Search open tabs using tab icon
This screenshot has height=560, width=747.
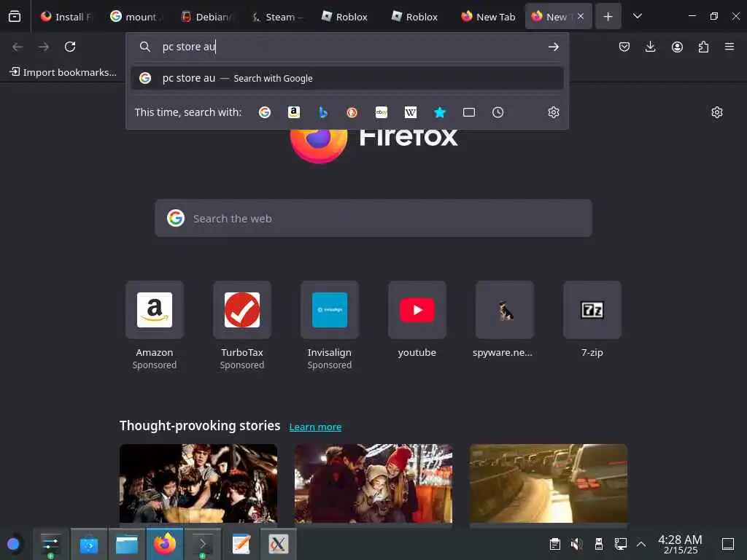point(469,112)
